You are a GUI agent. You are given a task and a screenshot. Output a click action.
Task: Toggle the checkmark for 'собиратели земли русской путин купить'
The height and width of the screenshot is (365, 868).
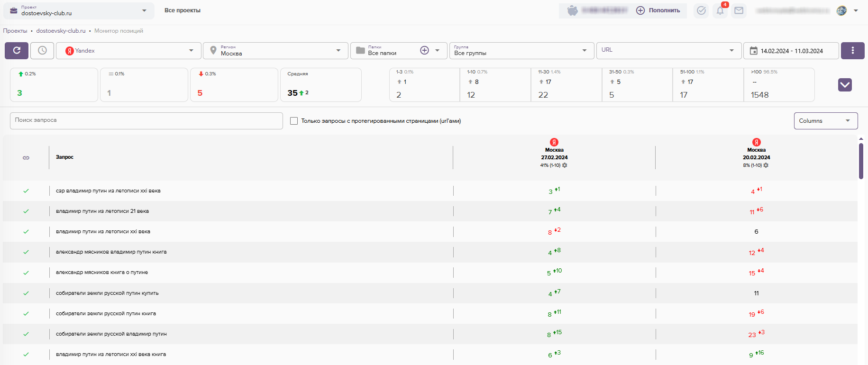tap(26, 293)
